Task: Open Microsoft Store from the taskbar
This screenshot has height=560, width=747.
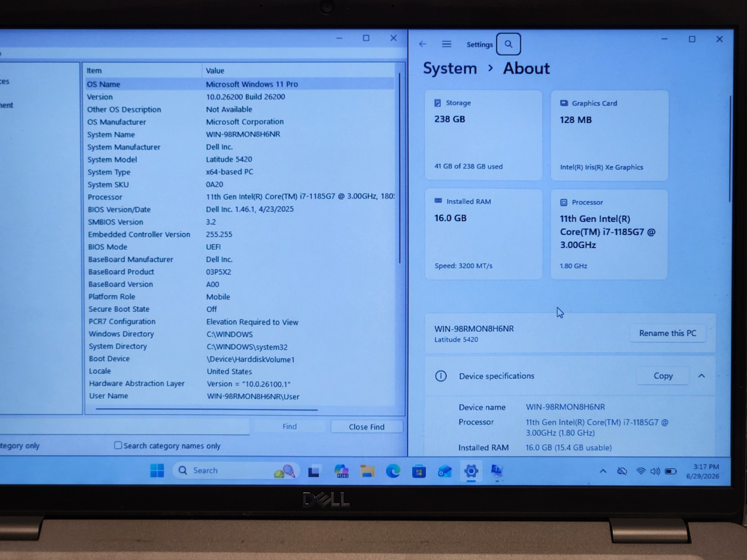Action: [419, 472]
